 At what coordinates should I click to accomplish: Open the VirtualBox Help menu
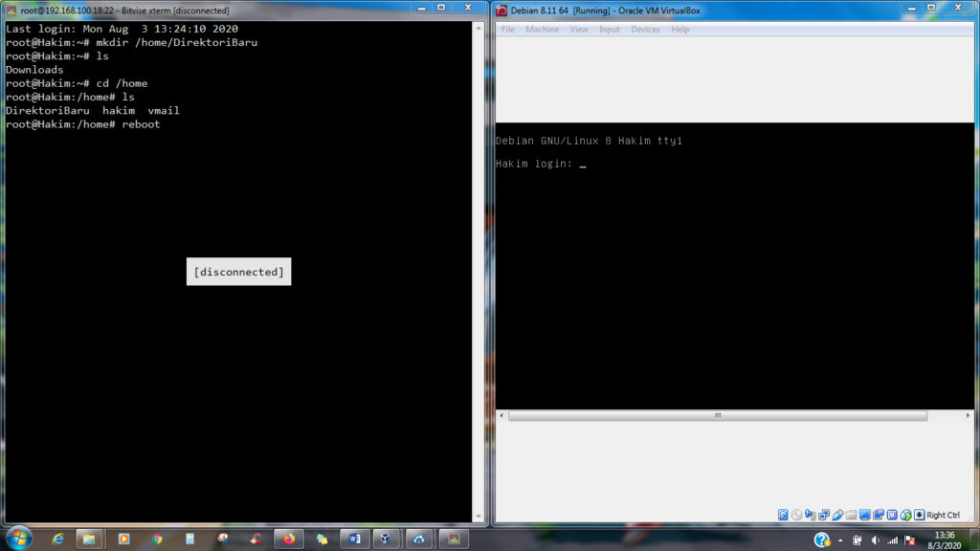pyautogui.click(x=680, y=30)
